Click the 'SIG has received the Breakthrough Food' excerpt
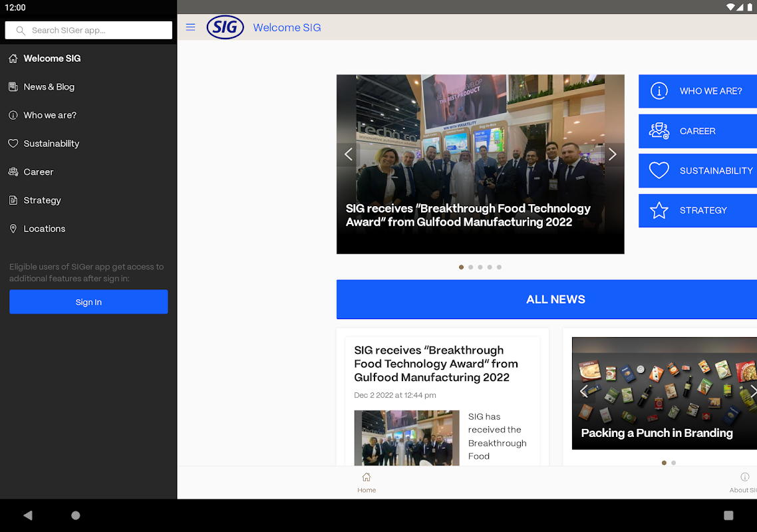 click(498, 436)
